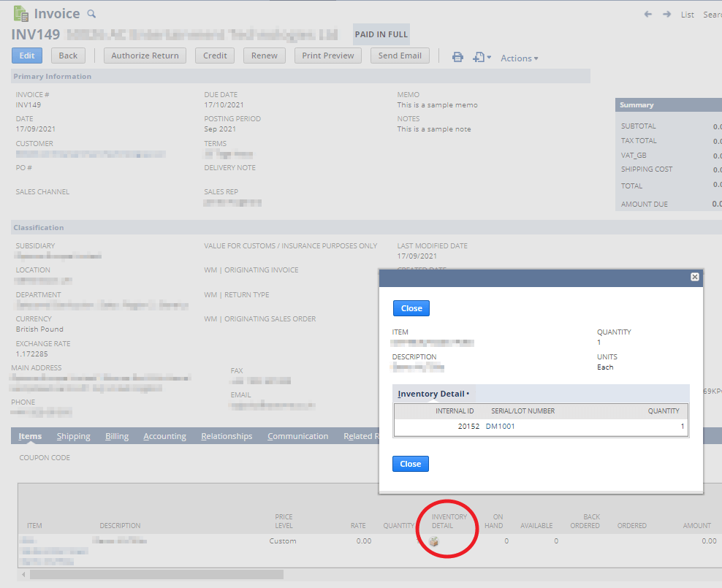Click the left arrow of horizontal scrollbar
Viewport: 722px width, 588px height.
coord(23,575)
